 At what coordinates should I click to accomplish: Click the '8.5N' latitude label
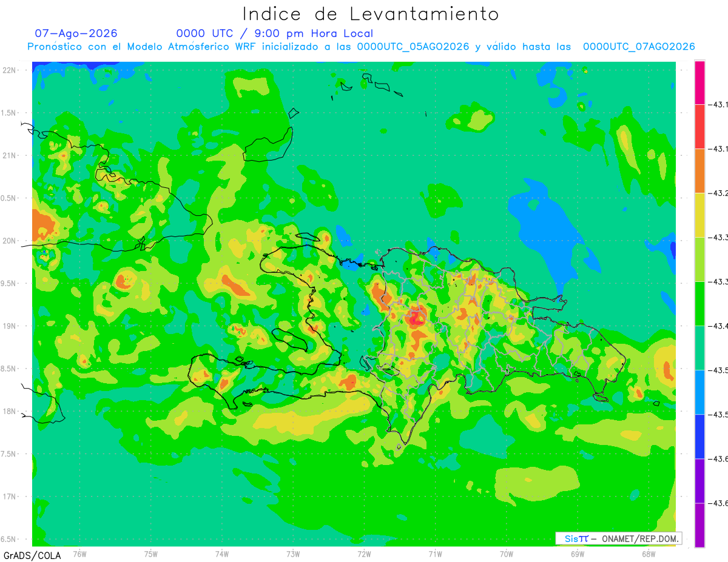click(x=9, y=369)
